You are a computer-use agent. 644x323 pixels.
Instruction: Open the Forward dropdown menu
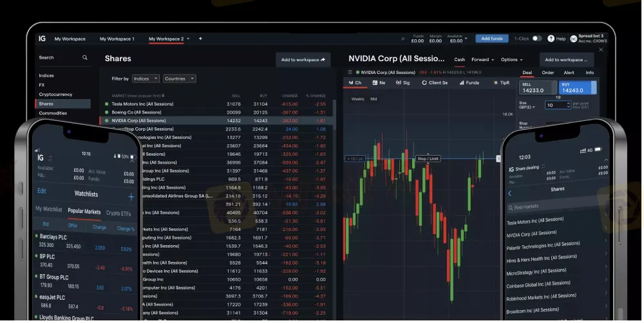coord(482,60)
